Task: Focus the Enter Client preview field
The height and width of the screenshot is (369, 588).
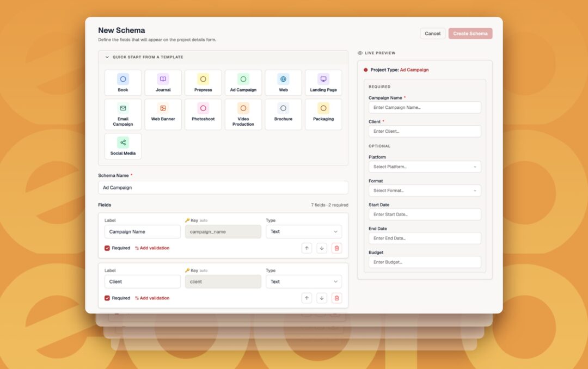Action: pyautogui.click(x=425, y=131)
